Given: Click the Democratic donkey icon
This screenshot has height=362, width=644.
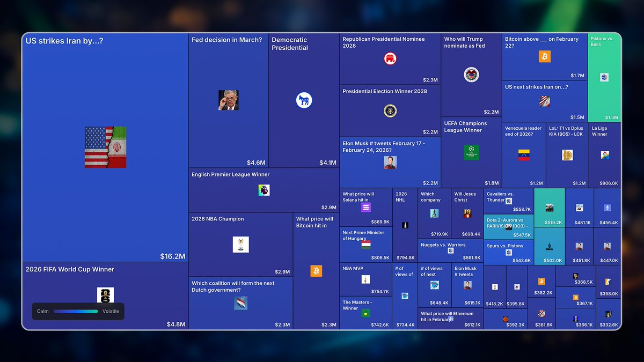Looking at the screenshot, I should (x=304, y=100).
